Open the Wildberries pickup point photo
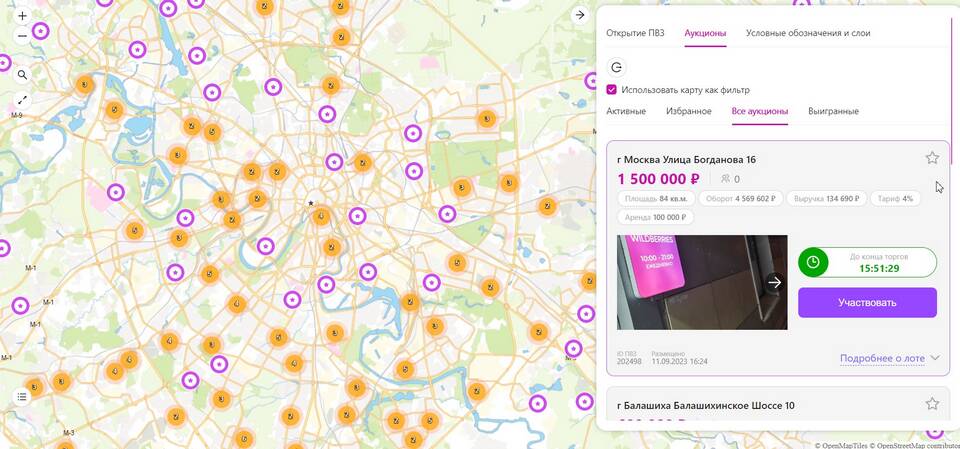 690,282
